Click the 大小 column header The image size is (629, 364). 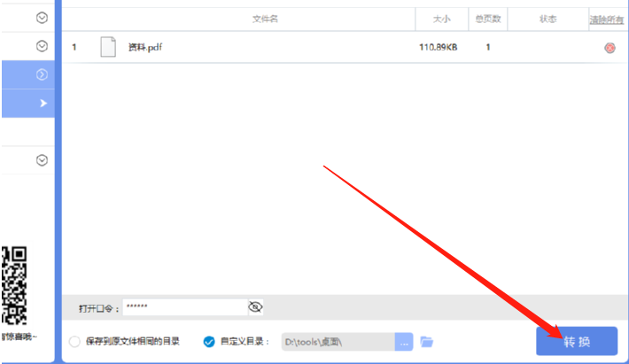pos(442,19)
